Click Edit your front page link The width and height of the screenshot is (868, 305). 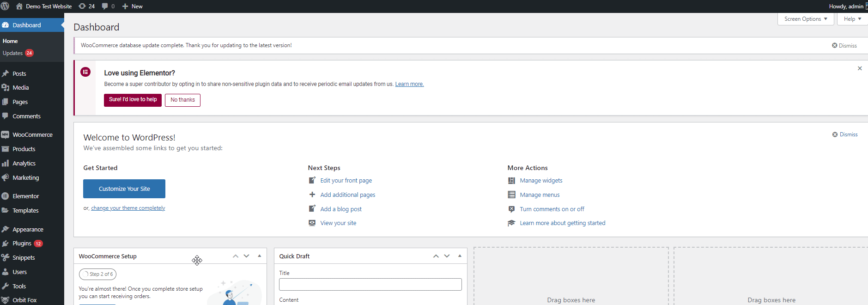[x=346, y=181]
